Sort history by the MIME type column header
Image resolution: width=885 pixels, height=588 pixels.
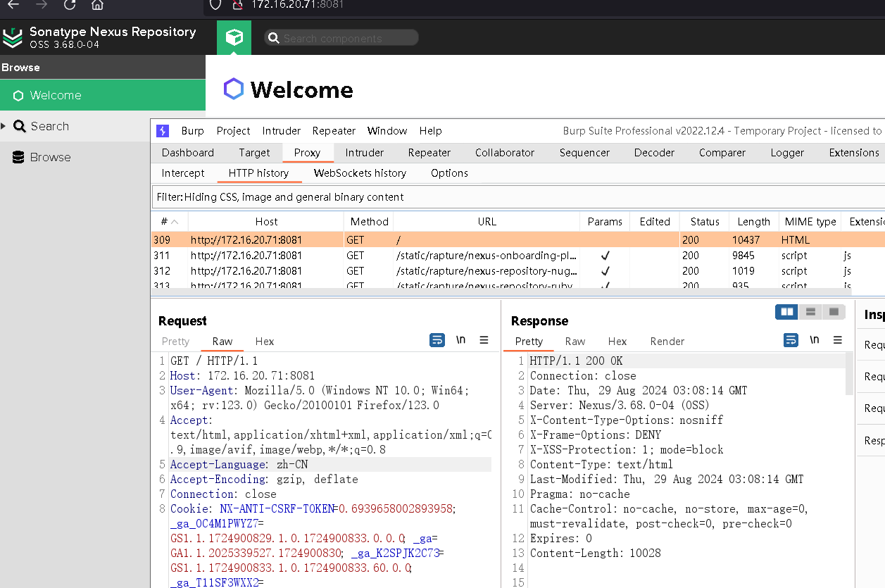[810, 221]
